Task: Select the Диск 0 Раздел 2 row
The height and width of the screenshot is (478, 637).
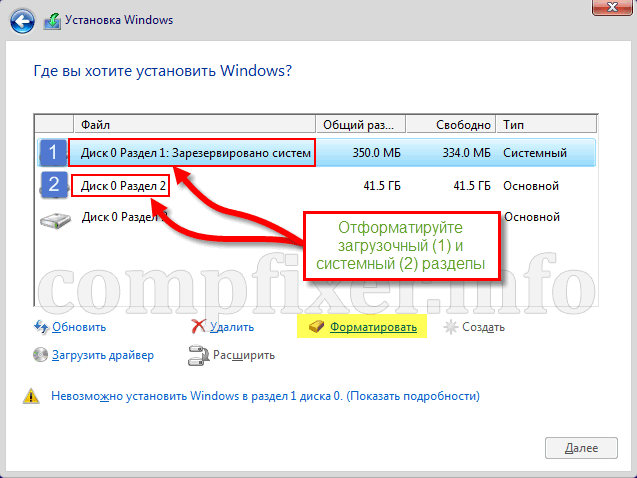Action: tap(316, 186)
